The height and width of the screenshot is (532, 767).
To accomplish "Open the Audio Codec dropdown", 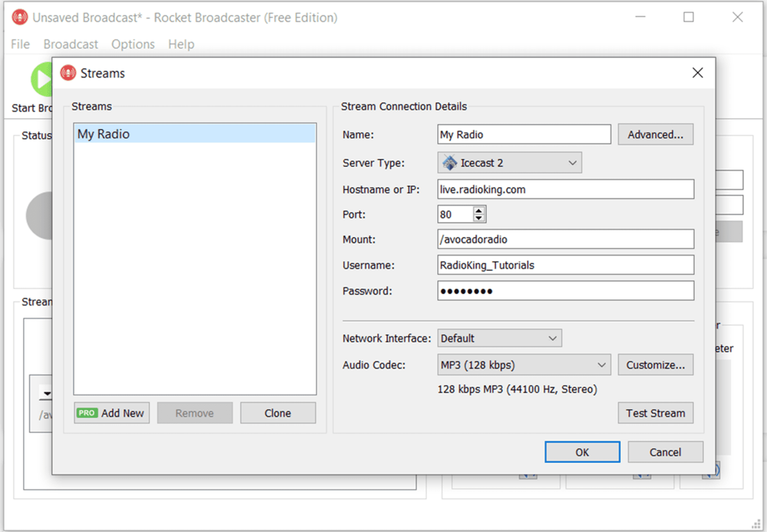I will [602, 365].
